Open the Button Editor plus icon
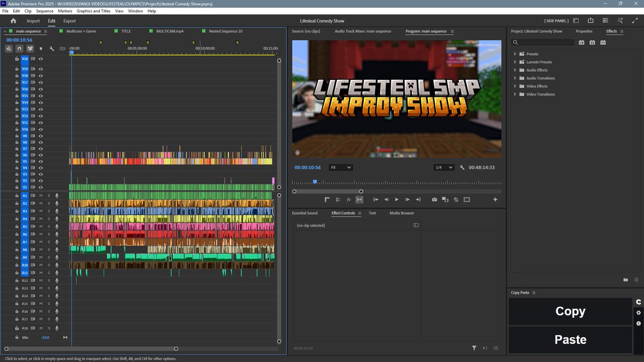The height and width of the screenshot is (362, 644). tap(495, 200)
